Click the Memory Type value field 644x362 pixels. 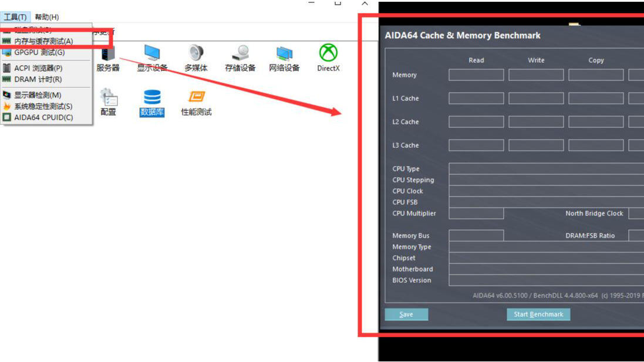pyautogui.click(x=546, y=246)
